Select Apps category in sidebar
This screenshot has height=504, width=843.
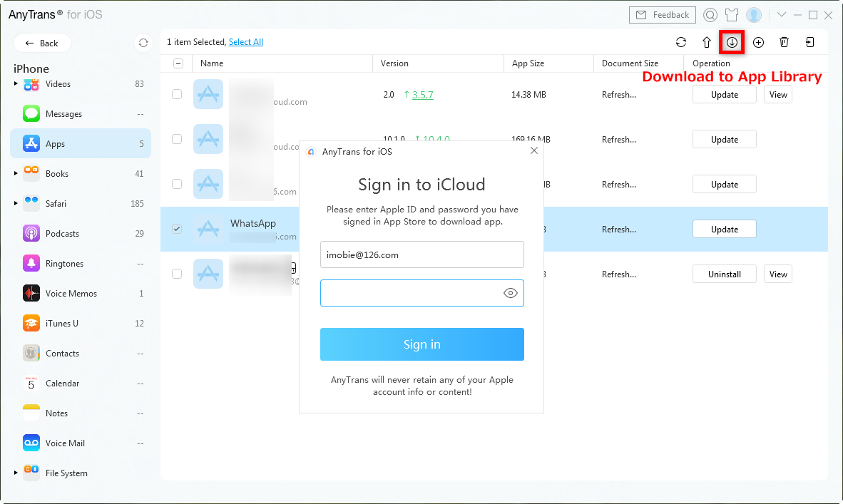click(x=81, y=143)
